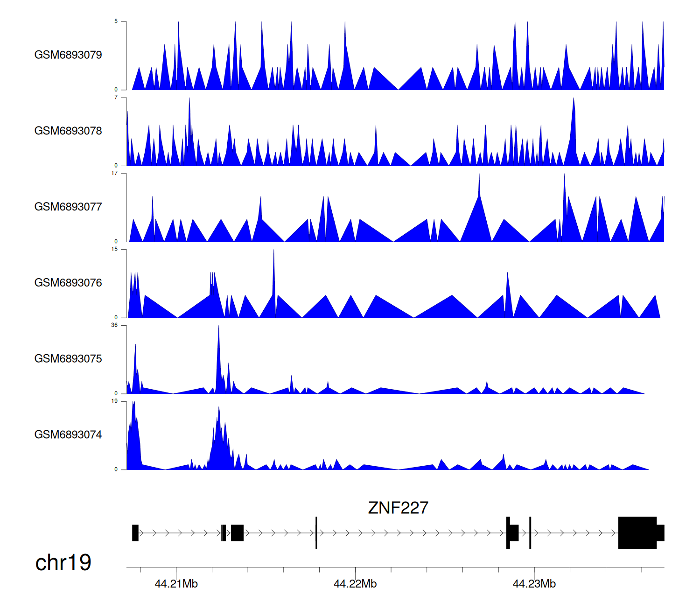Select the GSM6893074 track name
700x616 pixels.
click(x=68, y=435)
